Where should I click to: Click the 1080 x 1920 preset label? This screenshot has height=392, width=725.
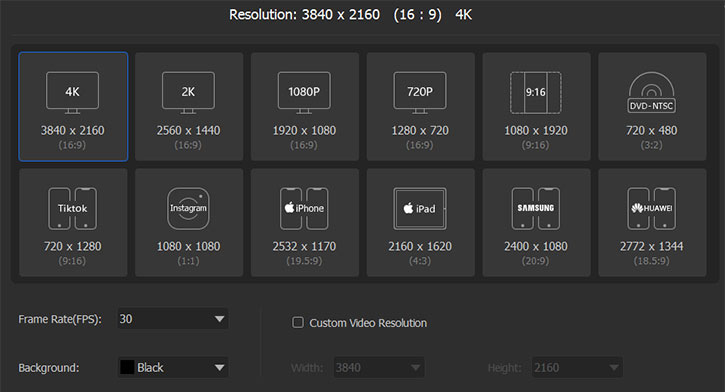[536, 131]
